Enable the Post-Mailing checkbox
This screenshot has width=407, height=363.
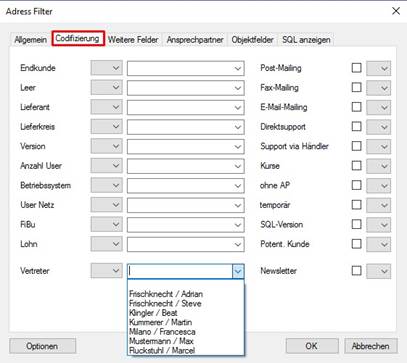pyautogui.click(x=356, y=68)
